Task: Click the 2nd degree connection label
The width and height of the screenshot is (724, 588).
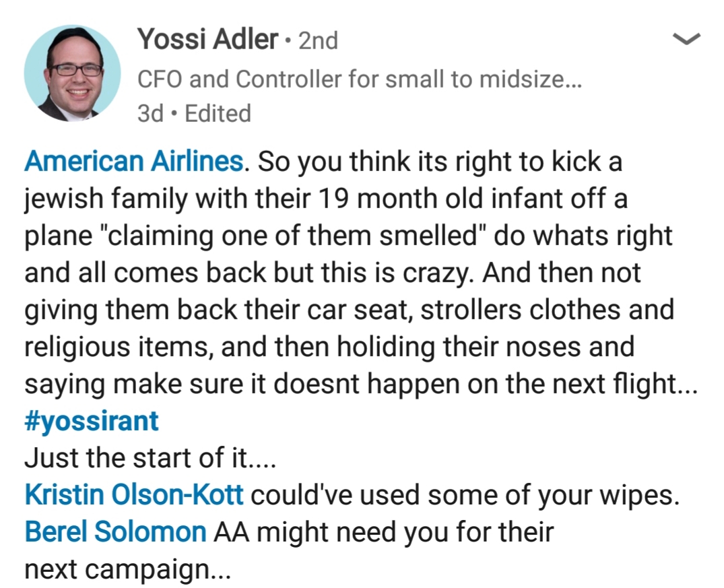Action: pyautogui.click(x=318, y=41)
